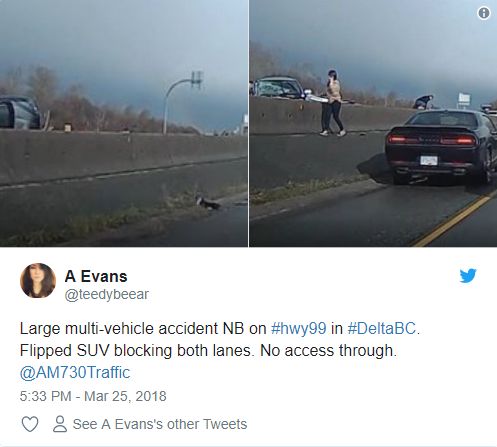
Task: Click the black car's license plate
Action: coord(429,160)
